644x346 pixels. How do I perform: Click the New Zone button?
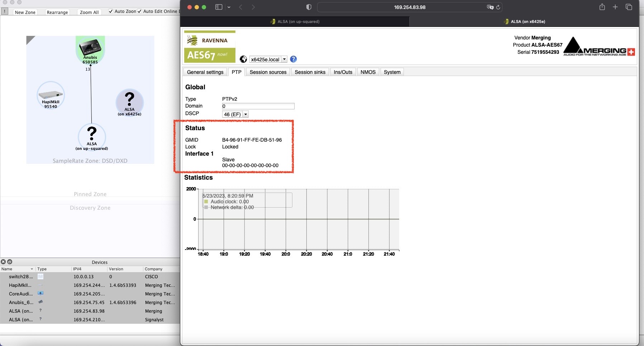tap(25, 12)
